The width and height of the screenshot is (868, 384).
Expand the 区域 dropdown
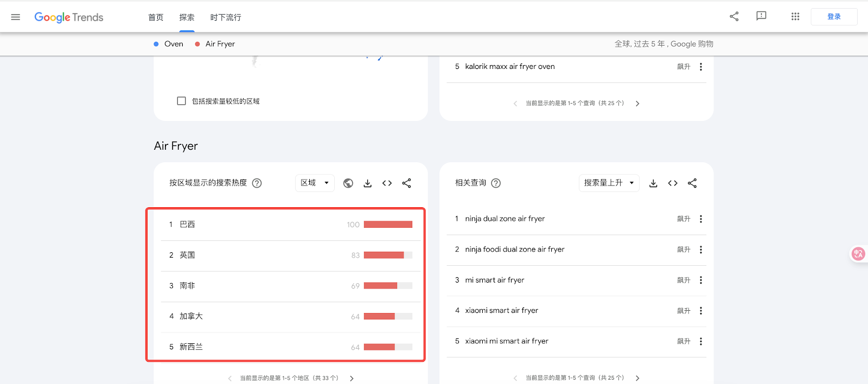315,183
